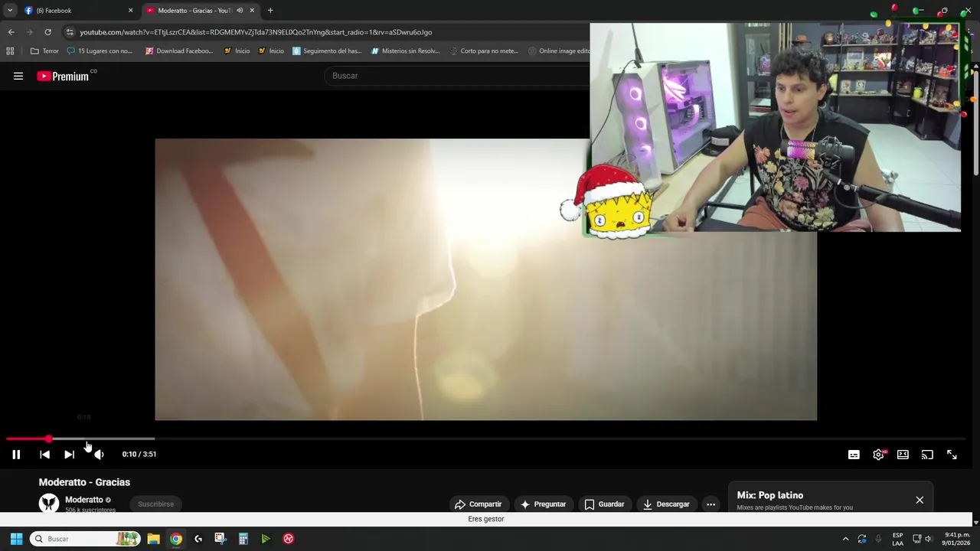The image size is (980, 551).
Task: Open the Moderatto channel name link
Action: click(84, 500)
